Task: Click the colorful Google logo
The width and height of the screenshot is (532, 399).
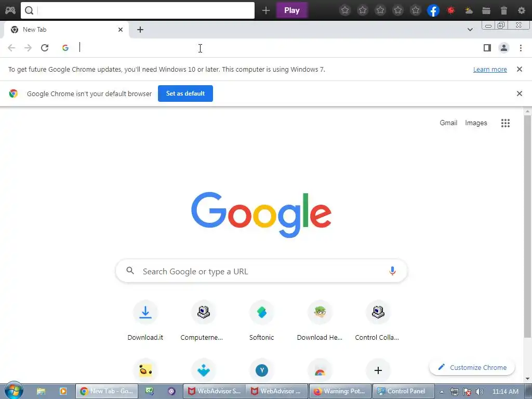Action: (261, 215)
